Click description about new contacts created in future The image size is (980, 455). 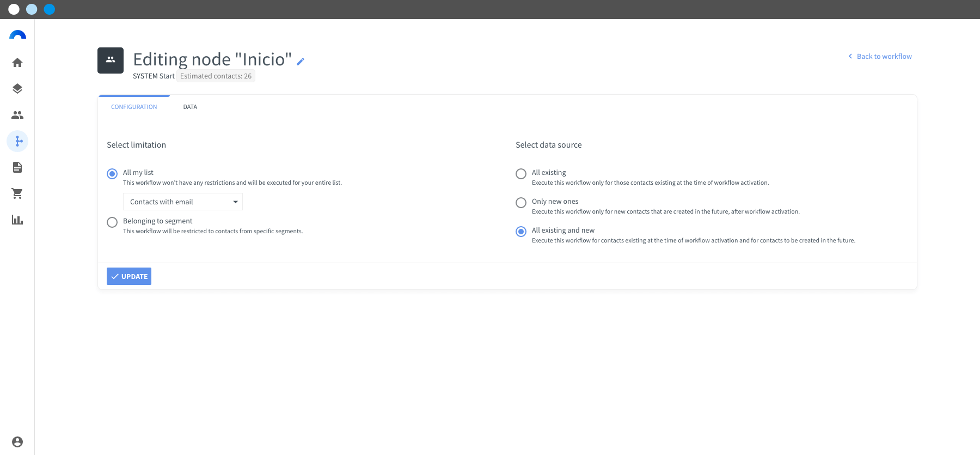click(665, 211)
